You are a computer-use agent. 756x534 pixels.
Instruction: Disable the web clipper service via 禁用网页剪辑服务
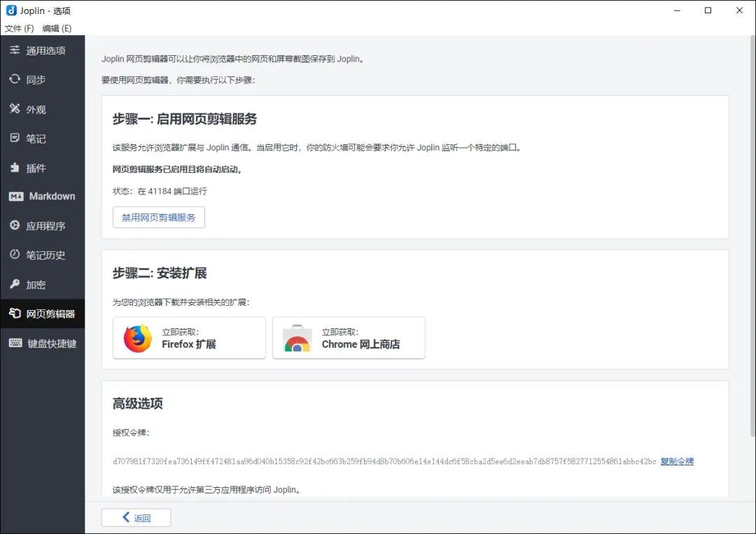(159, 218)
